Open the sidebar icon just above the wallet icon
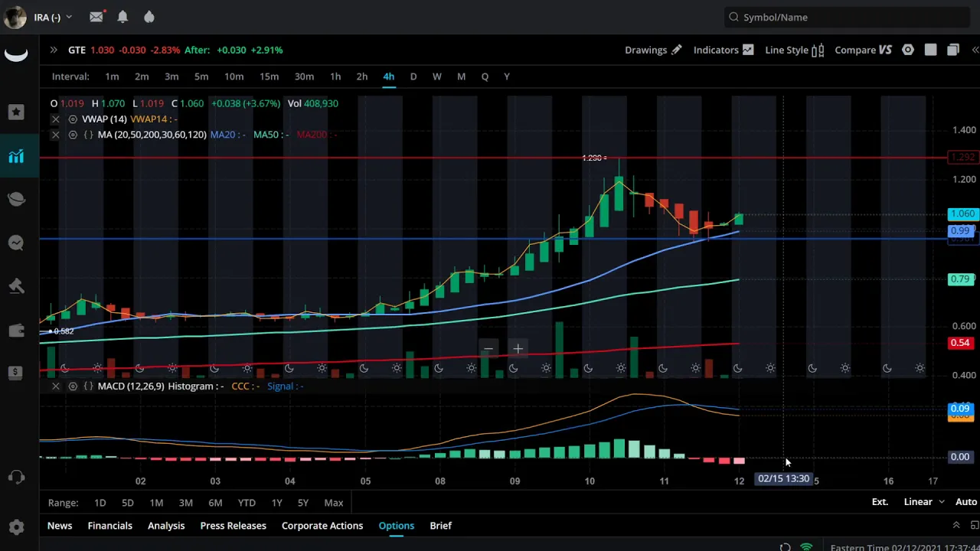The width and height of the screenshot is (980, 551). click(16, 286)
